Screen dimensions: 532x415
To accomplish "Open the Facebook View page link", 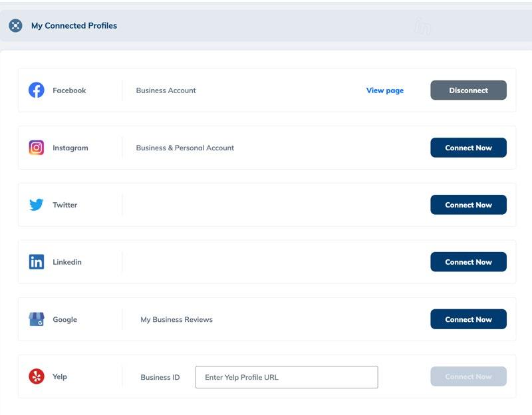I will 384,90.
